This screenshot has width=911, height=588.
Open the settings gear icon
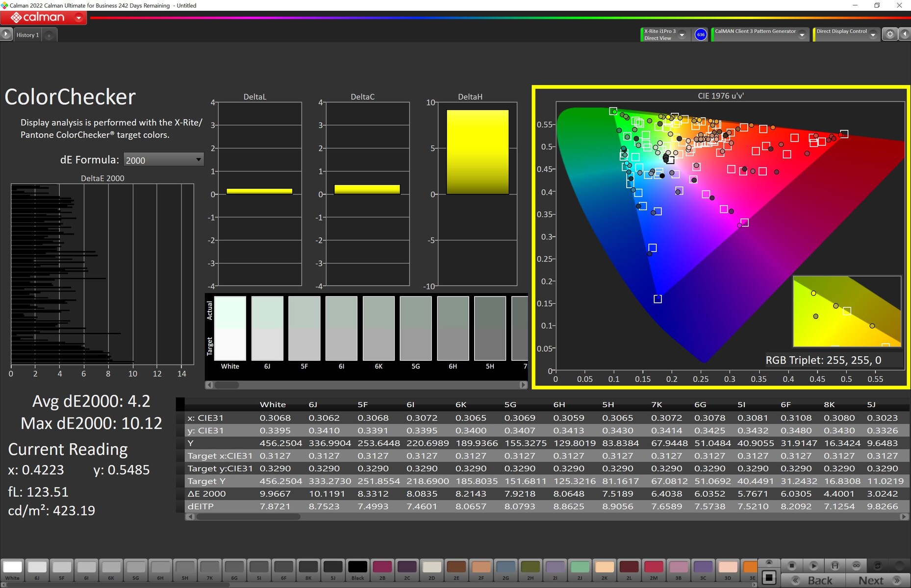890,34
